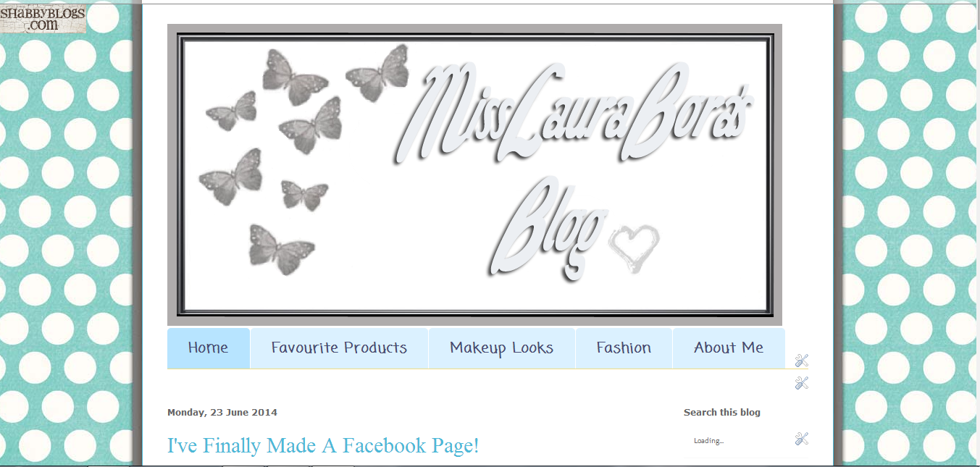Click the ShabbyBlogs.com badge in the corner
Image resolution: width=980 pixels, height=467 pixels.
click(43, 17)
